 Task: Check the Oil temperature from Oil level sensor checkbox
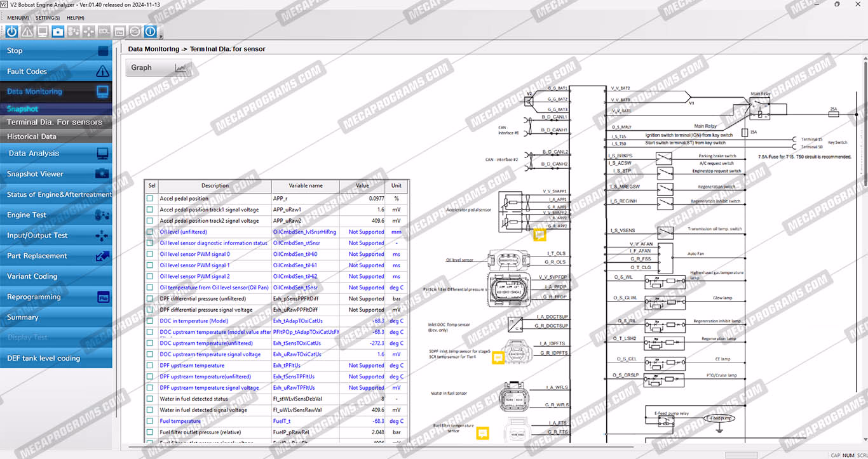151,288
